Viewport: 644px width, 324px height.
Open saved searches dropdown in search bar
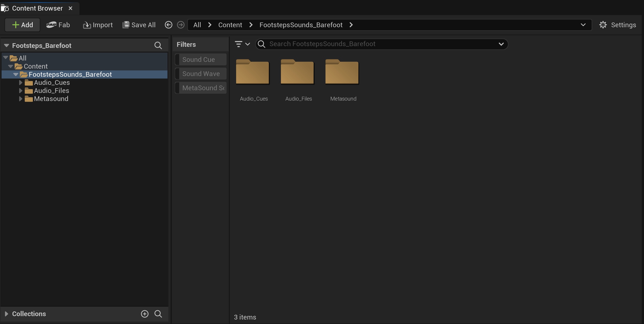pyautogui.click(x=501, y=44)
